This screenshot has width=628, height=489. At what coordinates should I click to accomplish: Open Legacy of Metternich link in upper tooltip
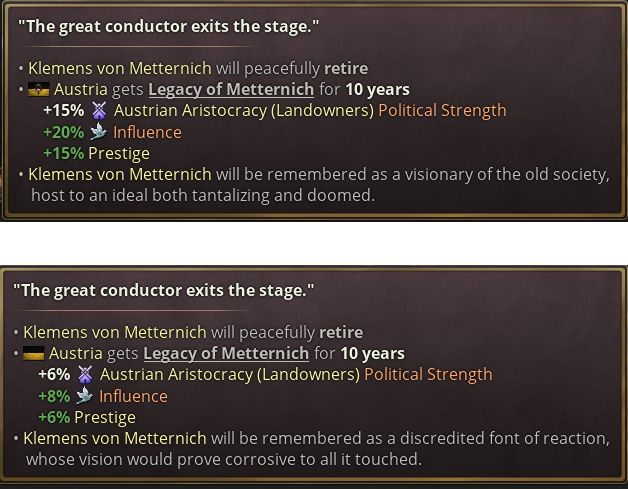click(231, 90)
